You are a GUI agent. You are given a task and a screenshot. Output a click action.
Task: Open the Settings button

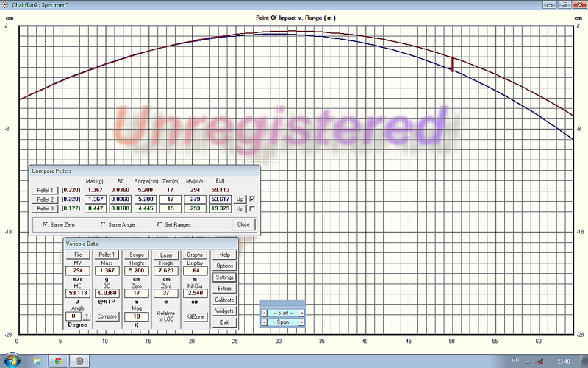point(225,277)
